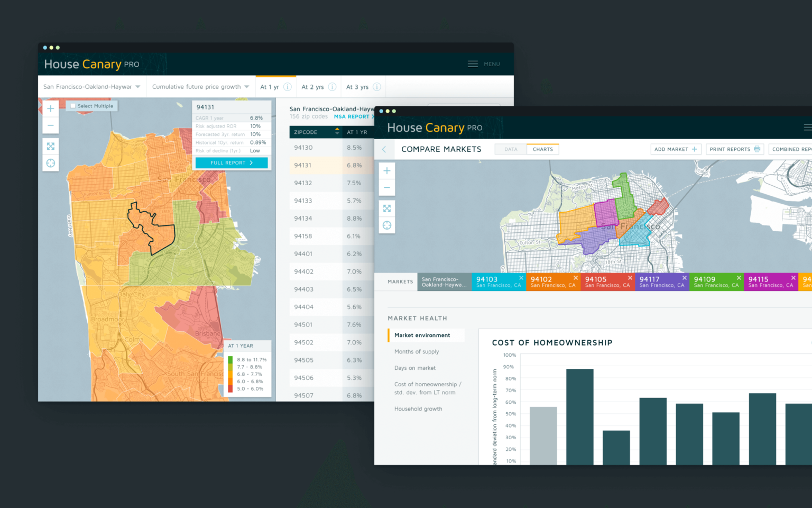812x508 pixels.
Task: Zoom out on the left zip code map
Action: tap(51, 125)
